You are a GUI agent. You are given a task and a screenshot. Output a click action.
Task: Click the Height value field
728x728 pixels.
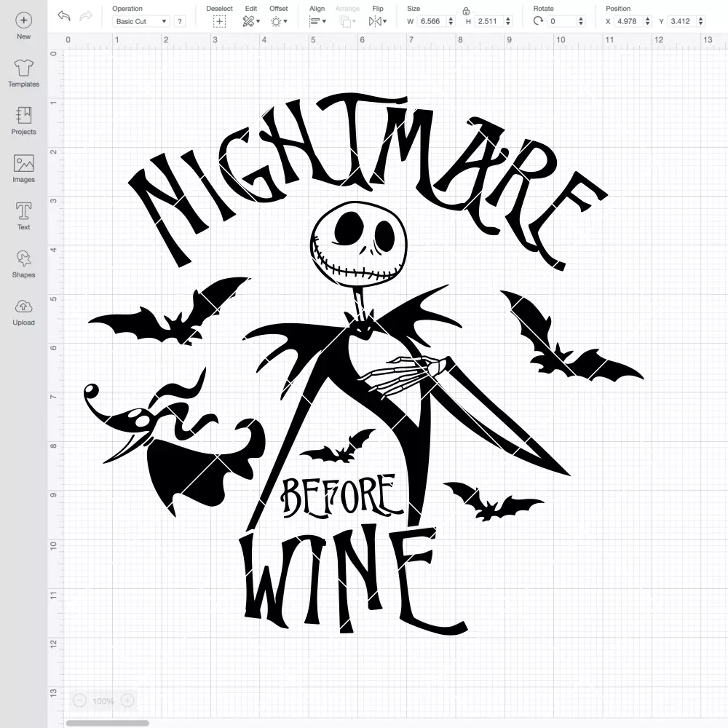pyautogui.click(x=488, y=21)
